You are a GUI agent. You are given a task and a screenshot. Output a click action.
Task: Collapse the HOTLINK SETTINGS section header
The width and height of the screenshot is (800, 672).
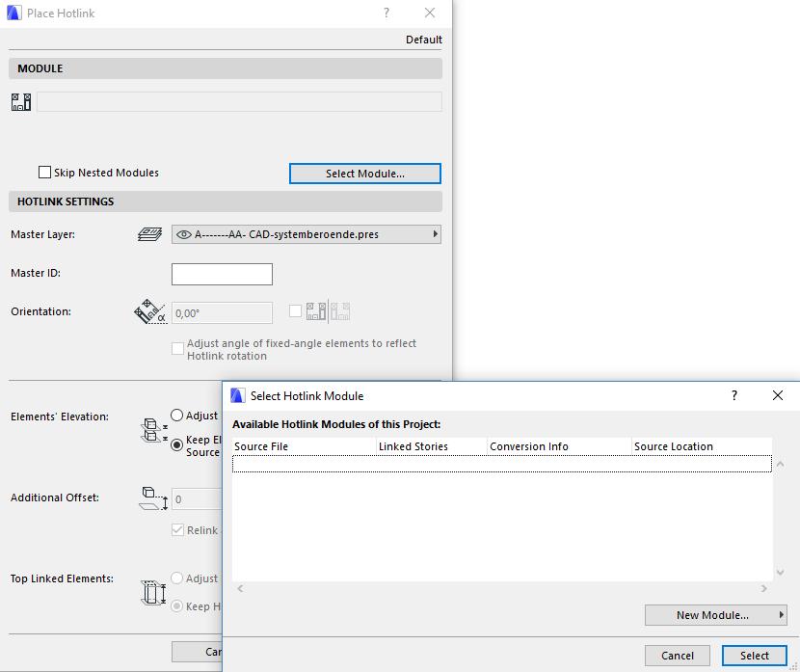(225, 202)
